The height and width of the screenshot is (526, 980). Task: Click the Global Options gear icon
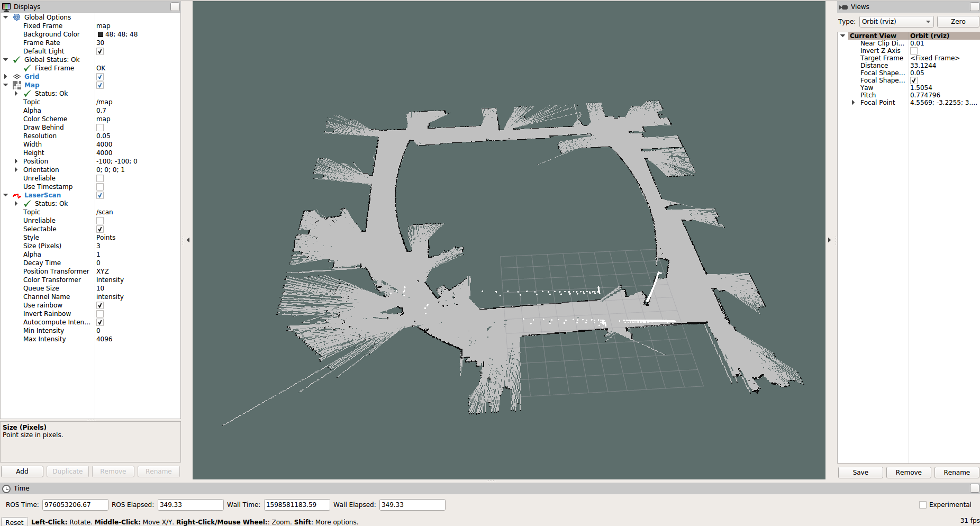pyautogui.click(x=16, y=17)
